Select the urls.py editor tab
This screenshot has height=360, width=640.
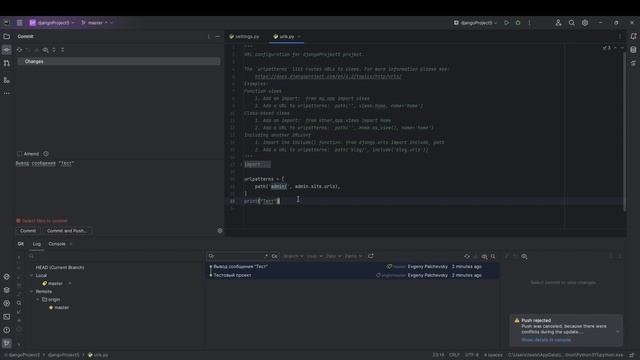286,36
